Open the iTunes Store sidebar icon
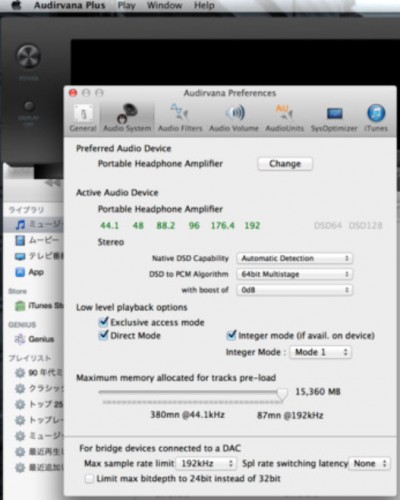The height and width of the screenshot is (500, 400). 20,305
